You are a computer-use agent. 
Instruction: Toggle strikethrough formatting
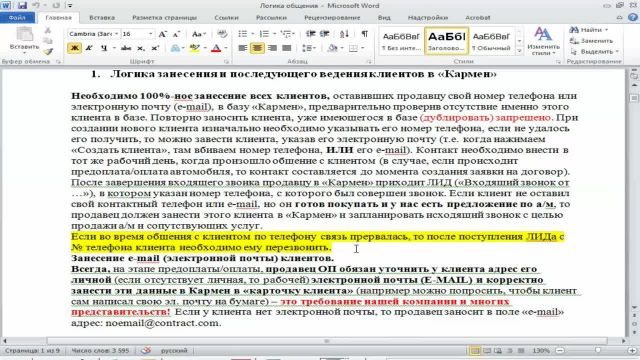tap(126, 48)
